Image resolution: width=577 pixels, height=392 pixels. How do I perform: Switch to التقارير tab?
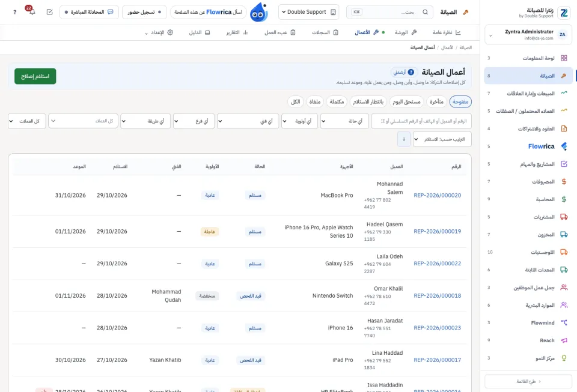(x=237, y=32)
